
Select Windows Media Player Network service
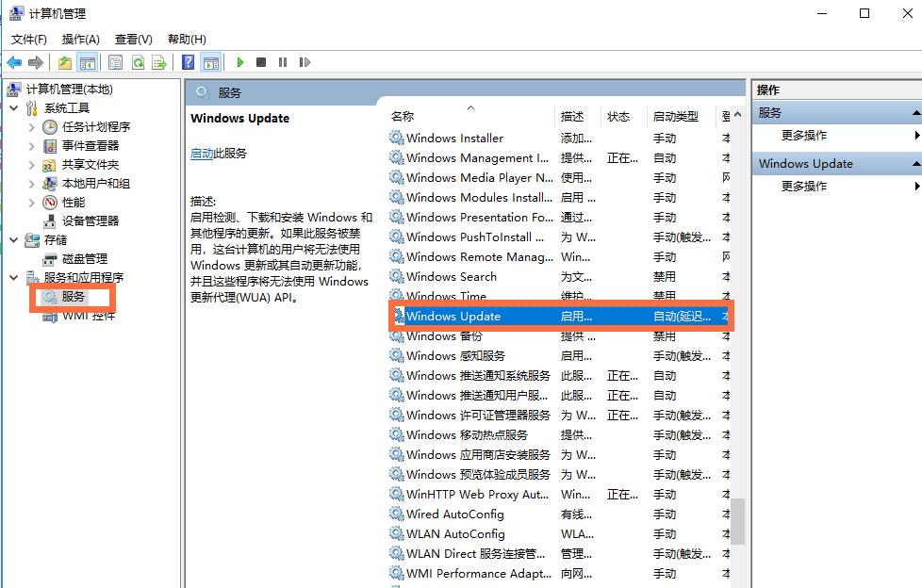click(559, 177)
